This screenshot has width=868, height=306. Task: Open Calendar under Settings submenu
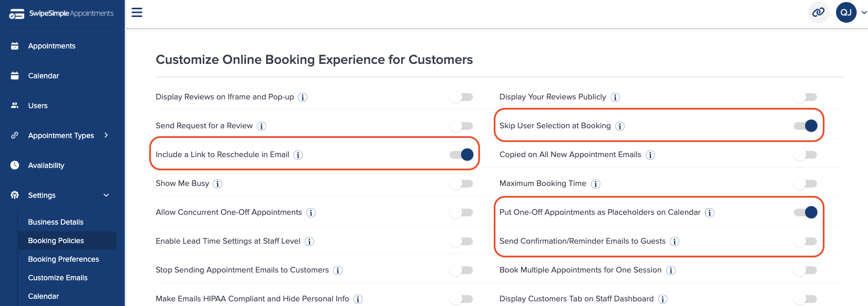point(43,296)
